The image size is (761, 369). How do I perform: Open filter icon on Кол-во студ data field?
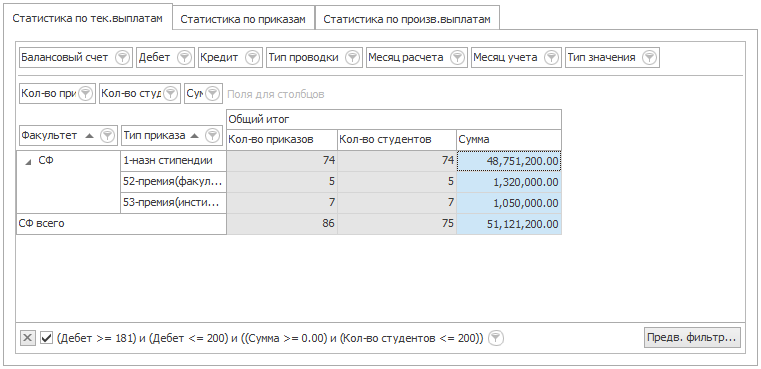tap(170, 94)
